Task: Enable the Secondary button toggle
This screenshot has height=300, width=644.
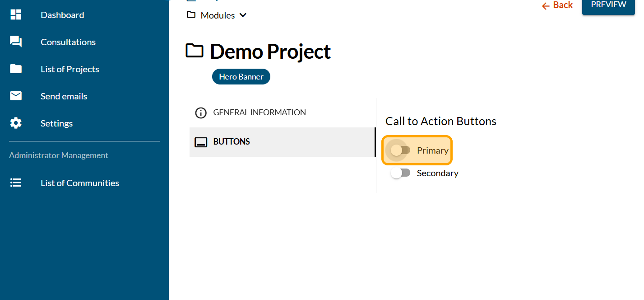Action: [x=400, y=173]
